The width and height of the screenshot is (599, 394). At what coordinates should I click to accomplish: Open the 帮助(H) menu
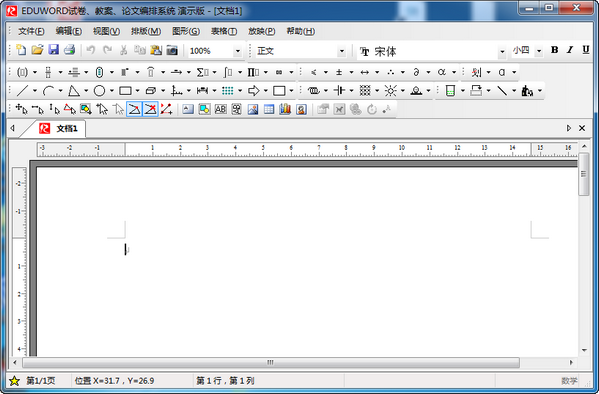[301, 31]
